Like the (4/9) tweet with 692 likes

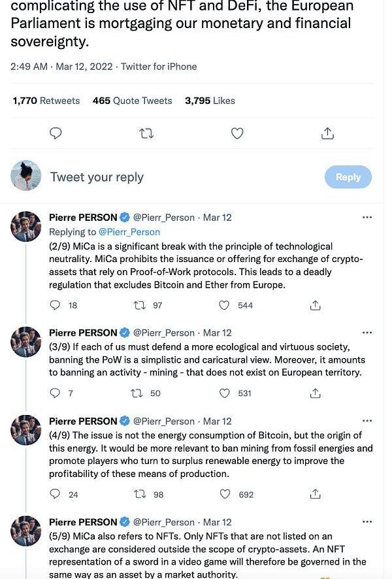[x=225, y=494]
